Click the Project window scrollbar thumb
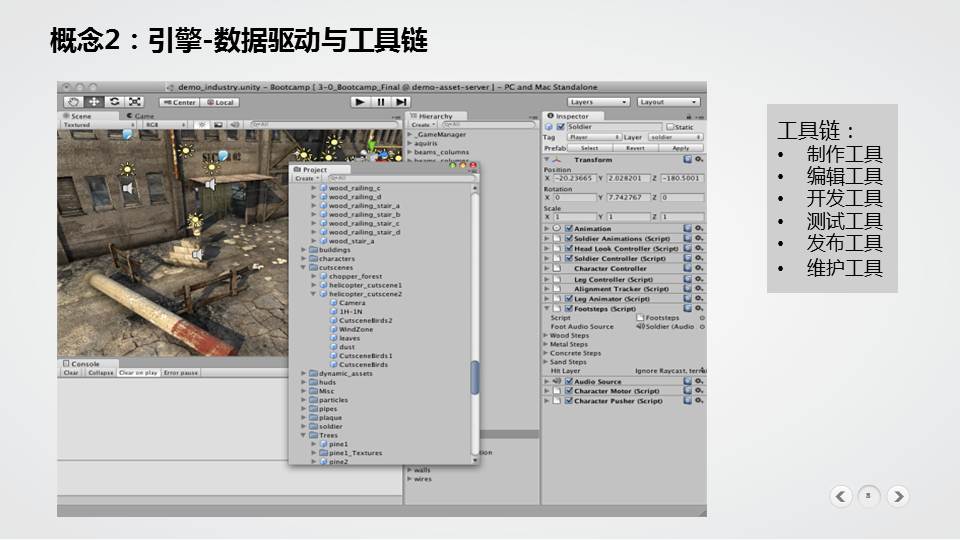This screenshot has height=540, width=960. point(474,377)
